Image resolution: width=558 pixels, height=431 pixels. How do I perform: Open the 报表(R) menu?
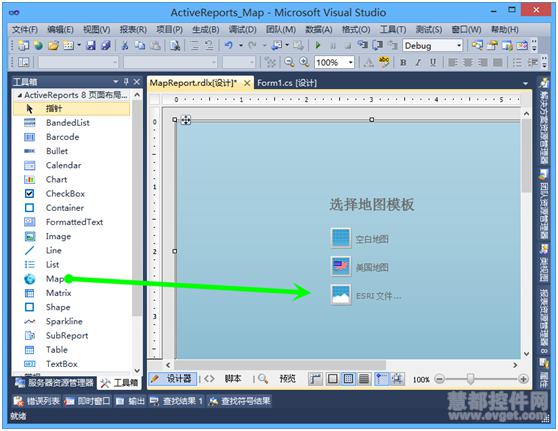[133, 30]
